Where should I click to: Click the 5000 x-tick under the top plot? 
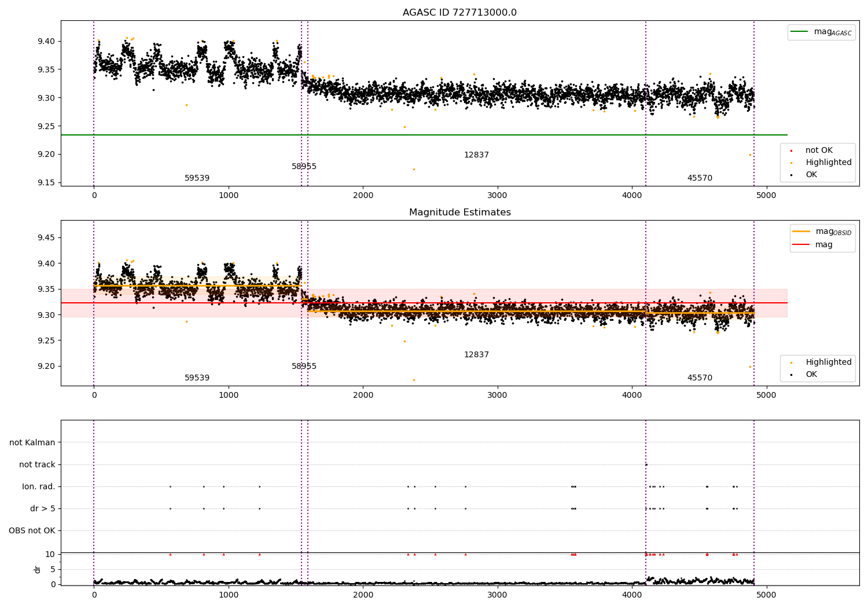point(766,196)
